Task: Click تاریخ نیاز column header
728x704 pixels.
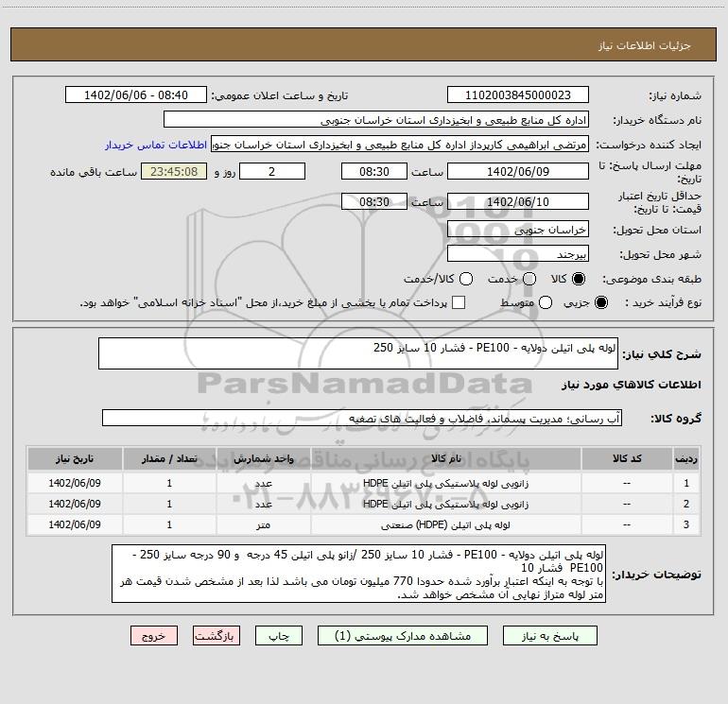Action: coord(75,459)
